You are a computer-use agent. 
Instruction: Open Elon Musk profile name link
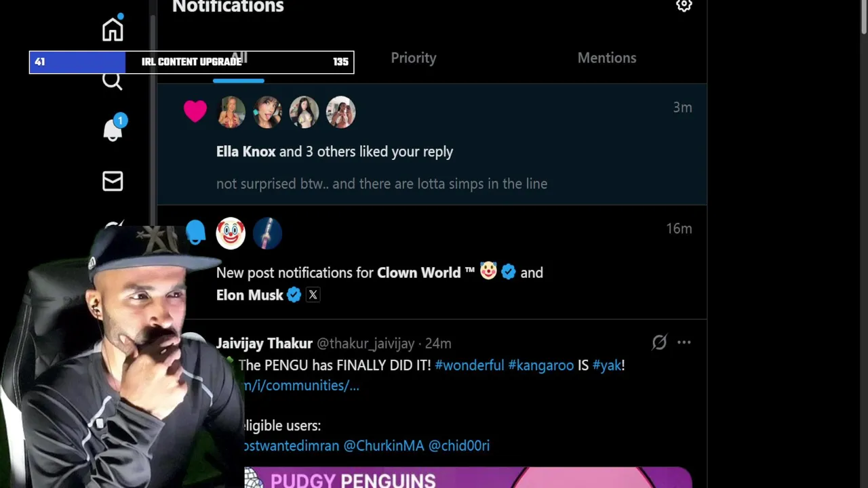pyautogui.click(x=250, y=295)
